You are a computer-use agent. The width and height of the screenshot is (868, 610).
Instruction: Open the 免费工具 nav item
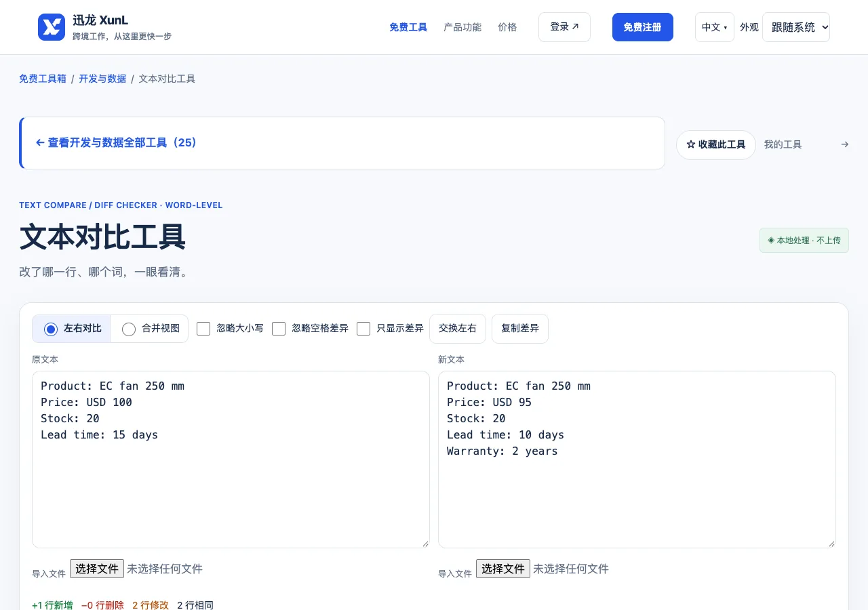[408, 27]
